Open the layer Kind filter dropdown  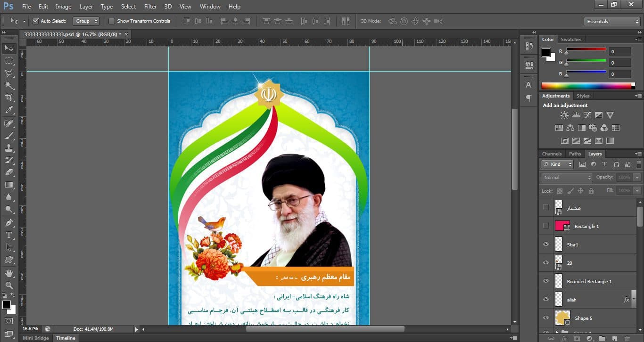click(557, 164)
